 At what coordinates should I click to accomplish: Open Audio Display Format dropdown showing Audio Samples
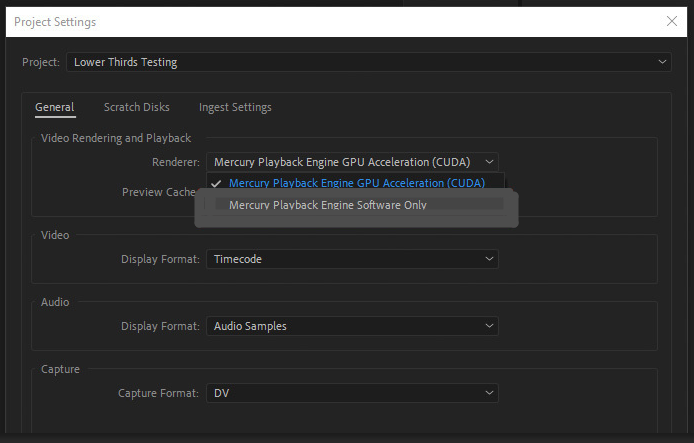coord(352,326)
